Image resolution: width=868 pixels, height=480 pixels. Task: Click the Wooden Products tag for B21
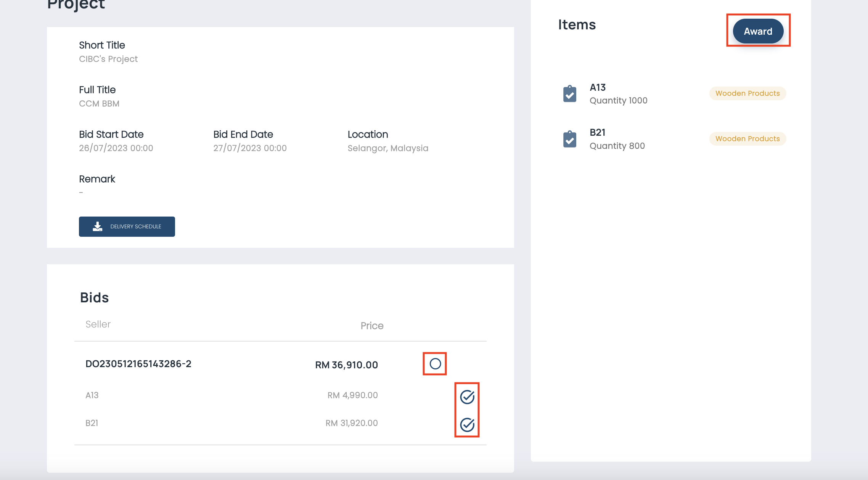[747, 139]
